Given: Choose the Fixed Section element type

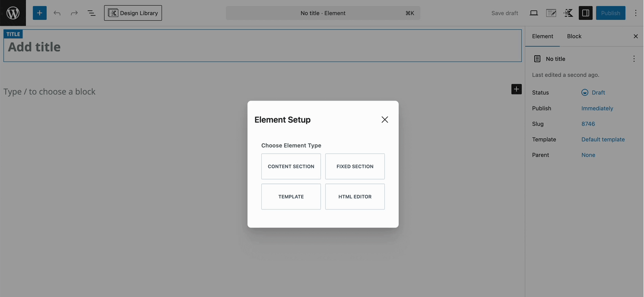Looking at the screenshot, I should coord(355,166).
